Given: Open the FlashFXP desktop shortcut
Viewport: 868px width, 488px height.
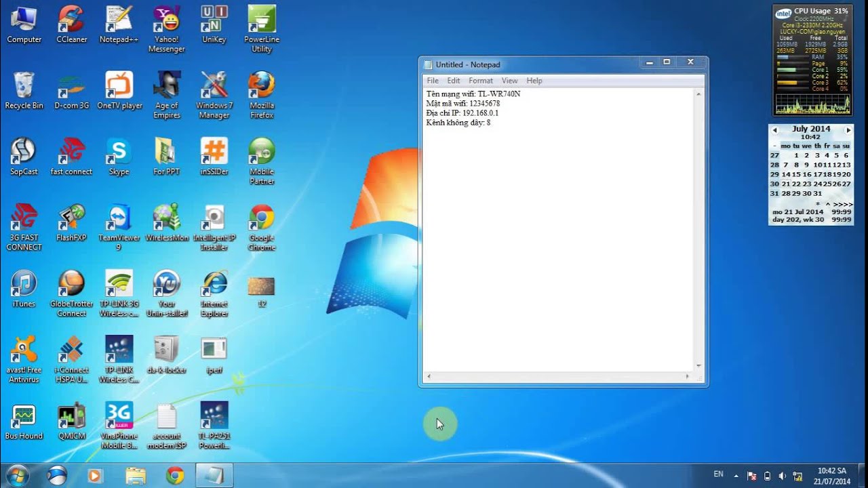Looking at the screenshot, I should 71,223.
